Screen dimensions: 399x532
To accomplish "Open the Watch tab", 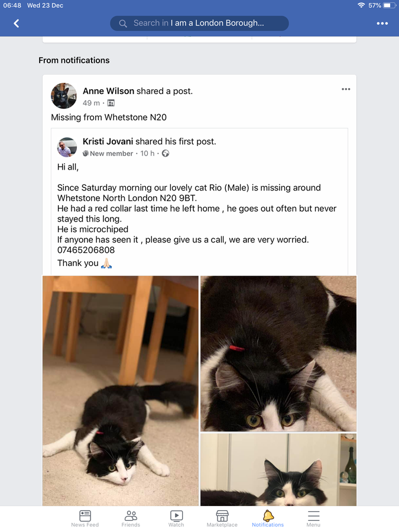I will [176, 518].
